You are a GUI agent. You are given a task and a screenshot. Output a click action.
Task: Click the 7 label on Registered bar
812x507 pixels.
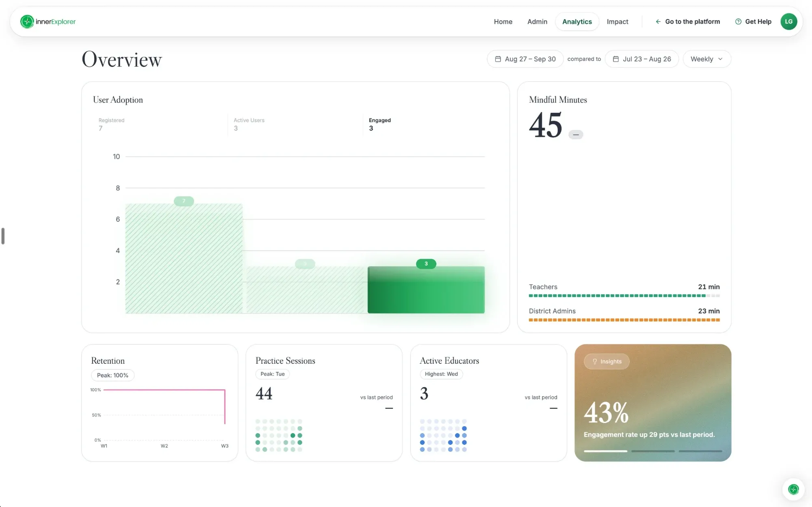tap(184, 201)
